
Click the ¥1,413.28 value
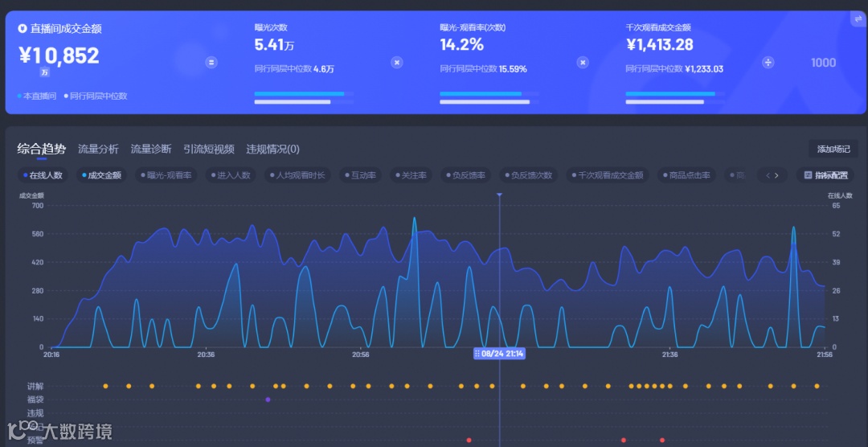[x=659, y=45]
